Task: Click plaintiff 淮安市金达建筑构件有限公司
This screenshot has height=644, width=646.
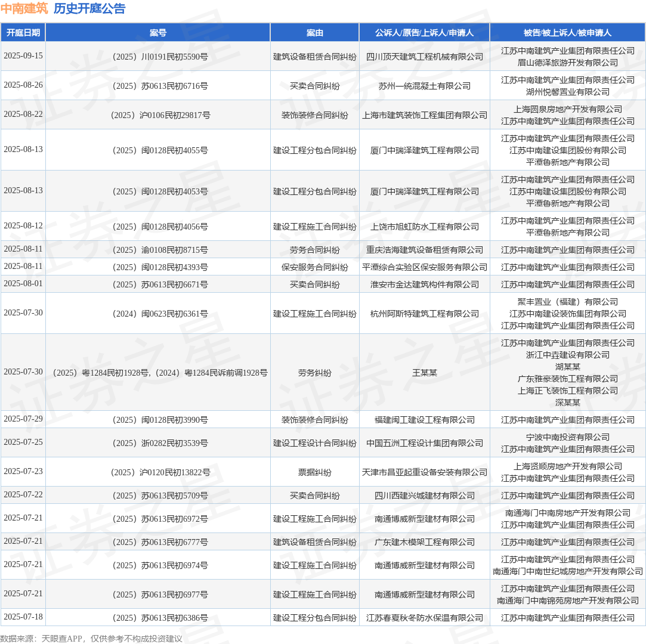Action: coord(424,284)
